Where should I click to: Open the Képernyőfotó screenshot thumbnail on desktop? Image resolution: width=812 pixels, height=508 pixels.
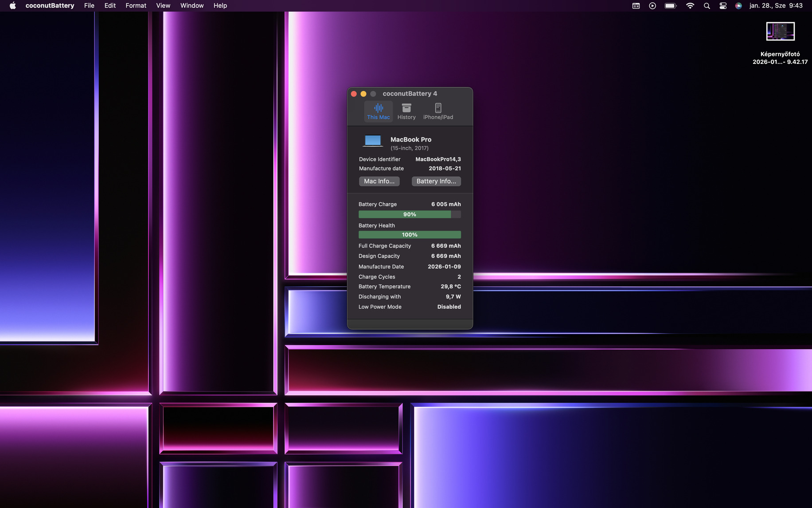point(780,32)
